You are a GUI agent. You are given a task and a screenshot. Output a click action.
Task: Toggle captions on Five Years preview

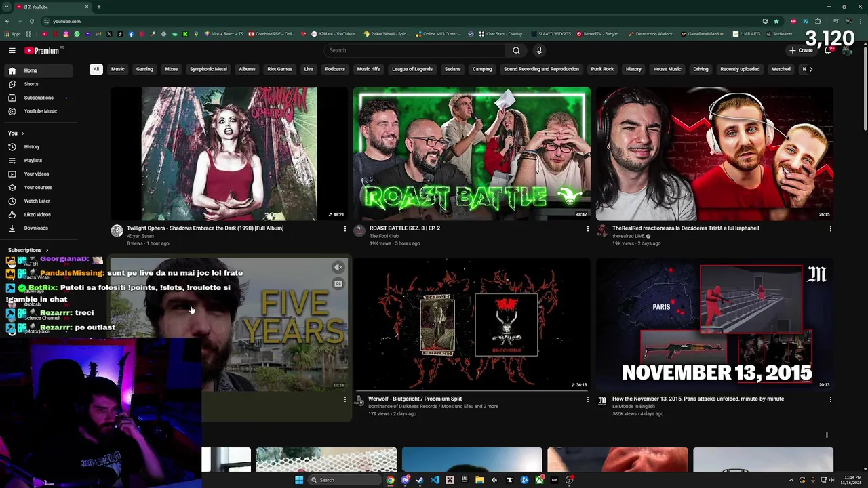pos(338,284)
